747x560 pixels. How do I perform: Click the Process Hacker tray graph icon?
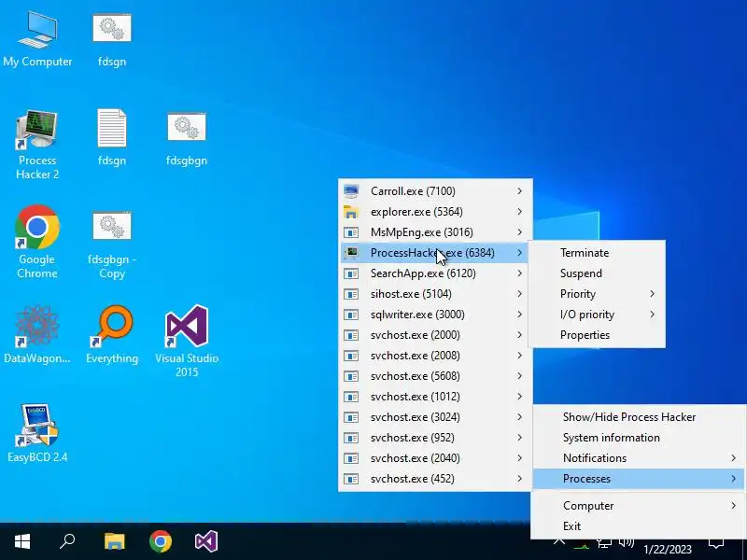582,544
